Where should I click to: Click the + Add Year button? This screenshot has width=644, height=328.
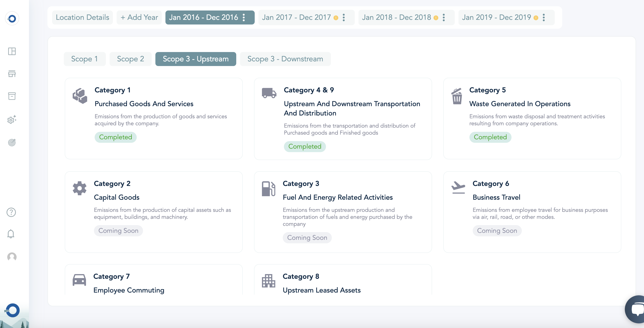click(139, 17)
